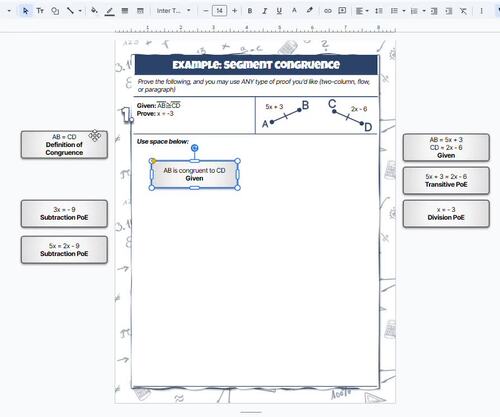Open the border color tool
The width and height of the screenshot is (500, 417).
tap(109, 11)
